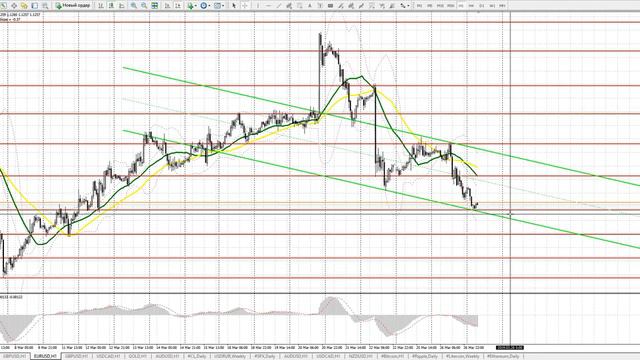Select the horizontal line tool
The image size is (640, 360).
click(268, 6)
